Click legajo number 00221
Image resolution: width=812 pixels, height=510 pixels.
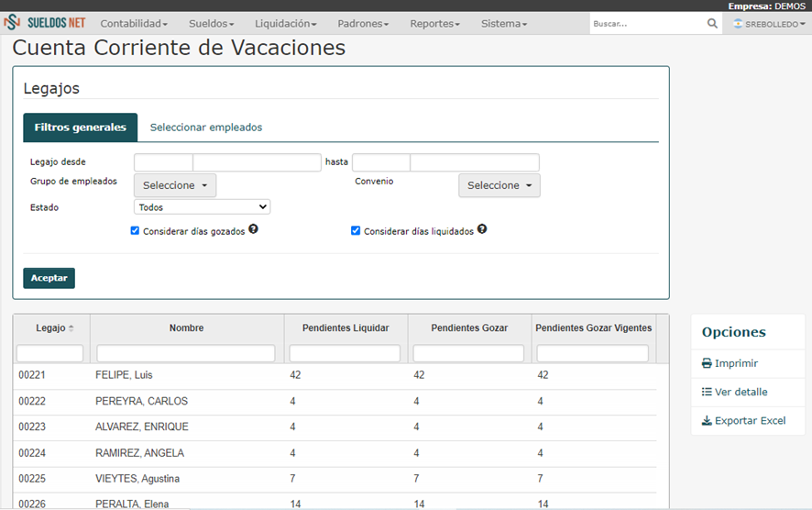tap(32, 375)
